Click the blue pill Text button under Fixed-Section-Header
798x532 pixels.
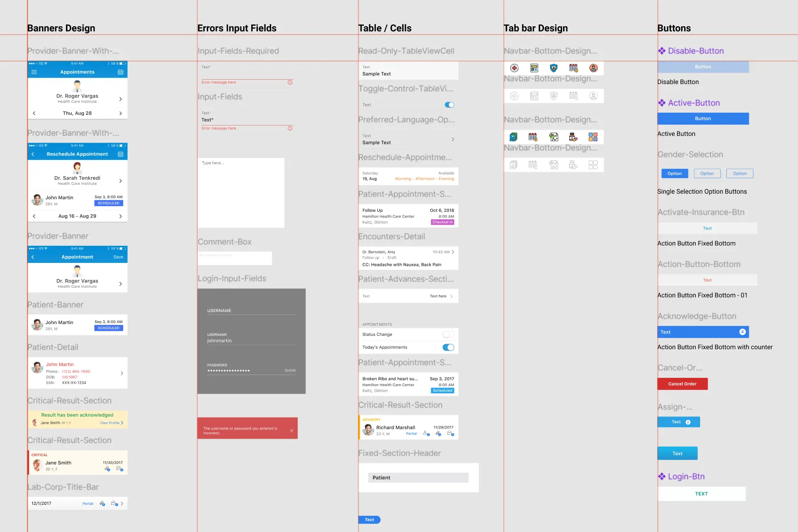point(370,520)
